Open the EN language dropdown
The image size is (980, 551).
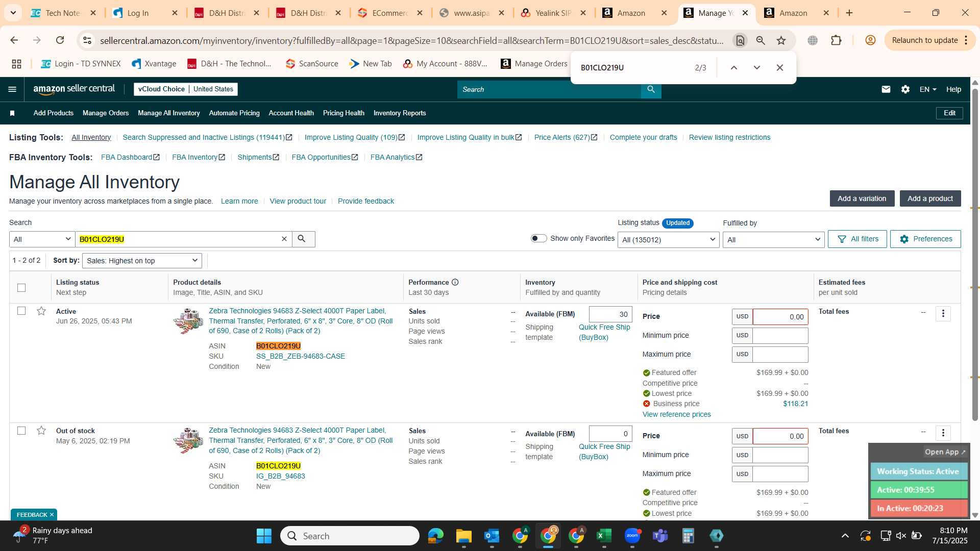[x=928, y=89]
